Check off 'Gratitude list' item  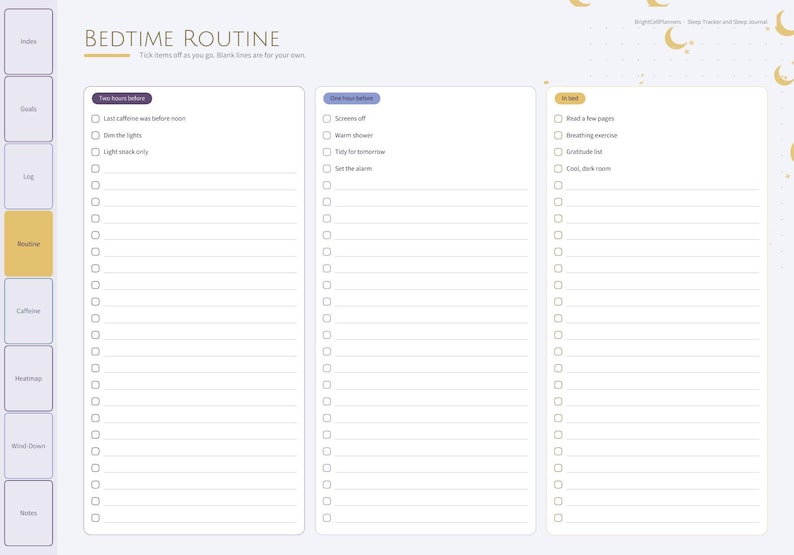[558, 152]
